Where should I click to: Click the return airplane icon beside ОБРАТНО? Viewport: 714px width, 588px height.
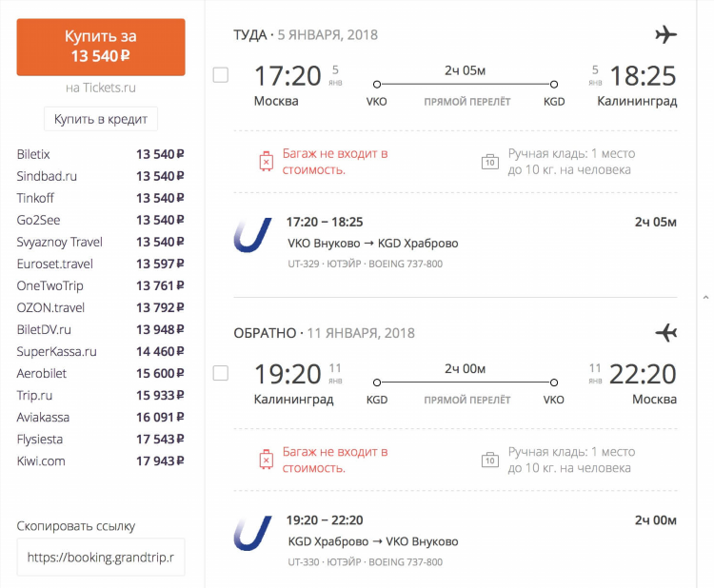[x=665, y=333]
